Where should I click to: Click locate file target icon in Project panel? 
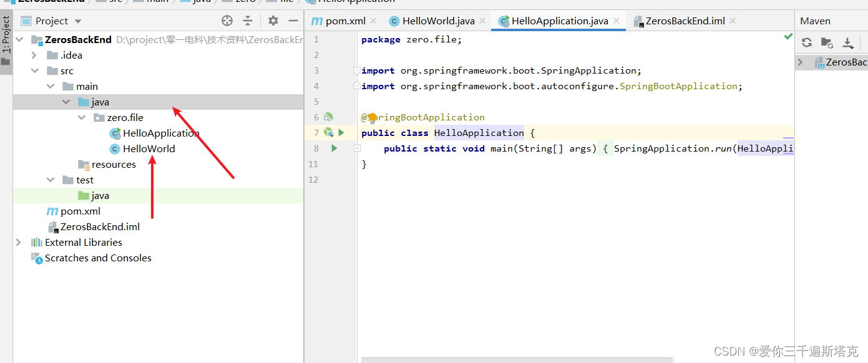pos(227,21)
